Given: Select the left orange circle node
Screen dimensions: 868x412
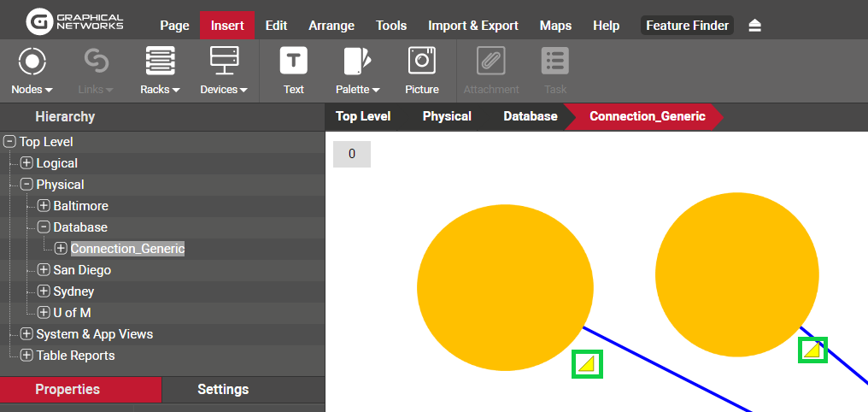Looking at the screenshot, I should [x=504, y=287].
